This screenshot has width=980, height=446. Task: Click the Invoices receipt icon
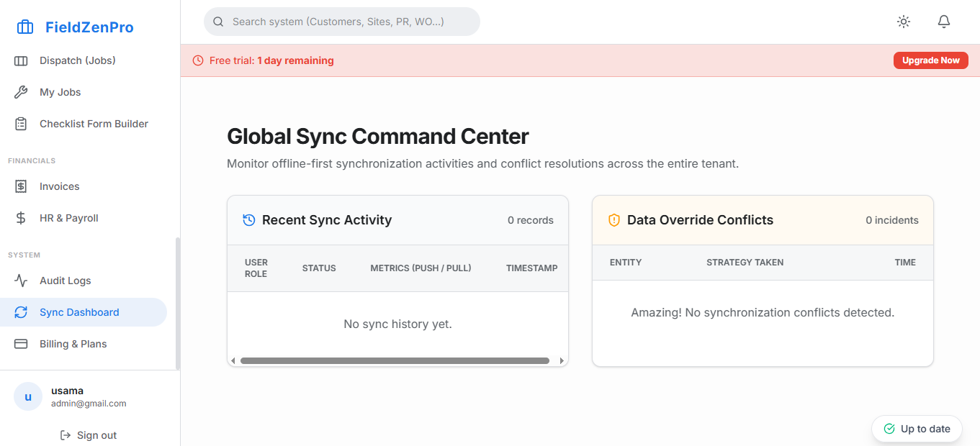(21, 186)
